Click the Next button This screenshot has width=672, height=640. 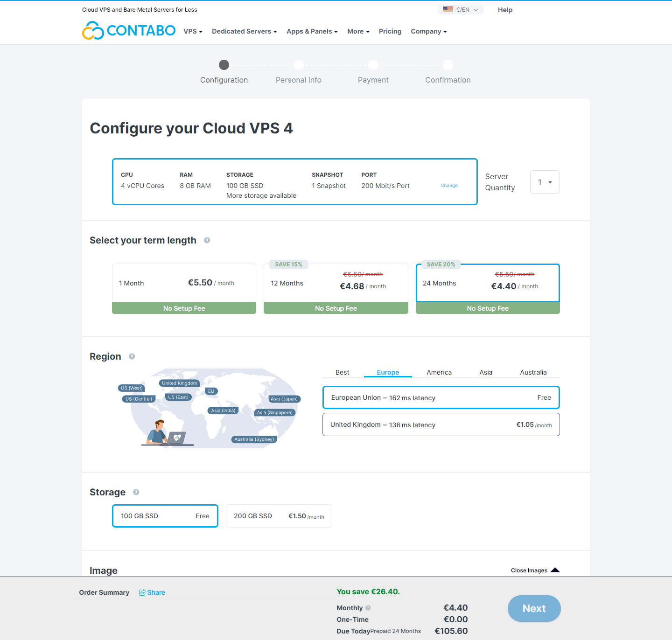534,608
